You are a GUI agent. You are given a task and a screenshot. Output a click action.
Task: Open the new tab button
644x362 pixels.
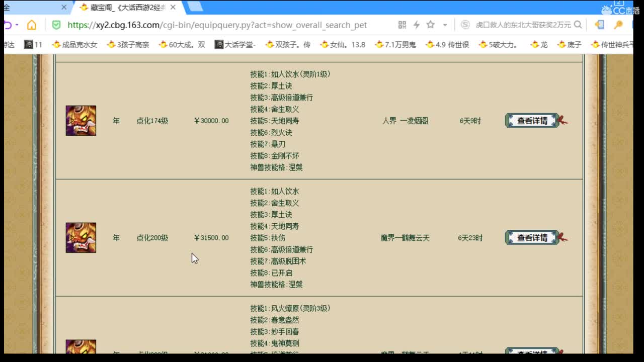coord(195,7)
